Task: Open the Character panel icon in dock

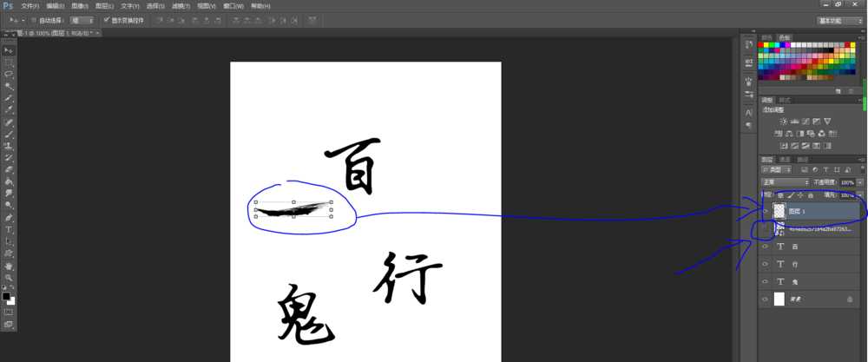Action: pos(748,112)
